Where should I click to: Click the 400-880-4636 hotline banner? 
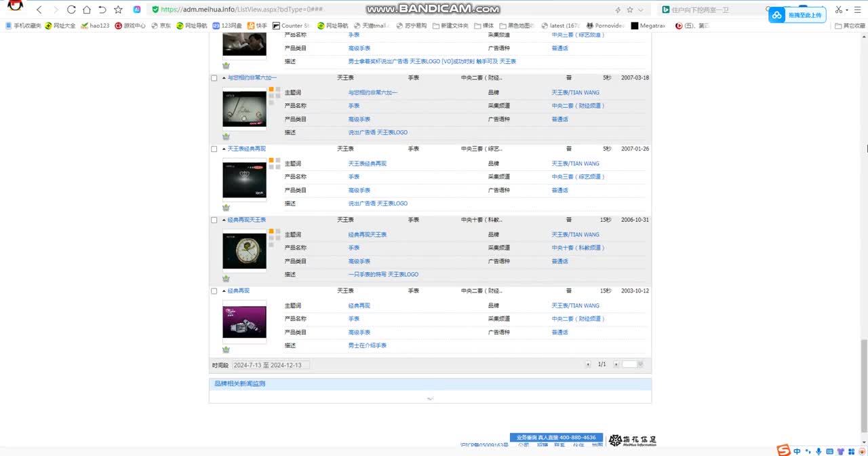click(x=556, y=438)
